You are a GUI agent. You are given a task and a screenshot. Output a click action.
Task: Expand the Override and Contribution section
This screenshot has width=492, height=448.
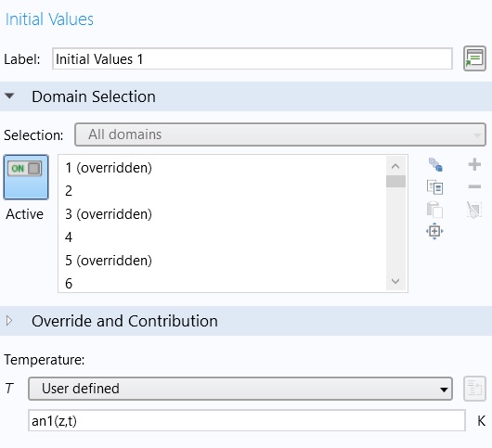tap(9, 320)
